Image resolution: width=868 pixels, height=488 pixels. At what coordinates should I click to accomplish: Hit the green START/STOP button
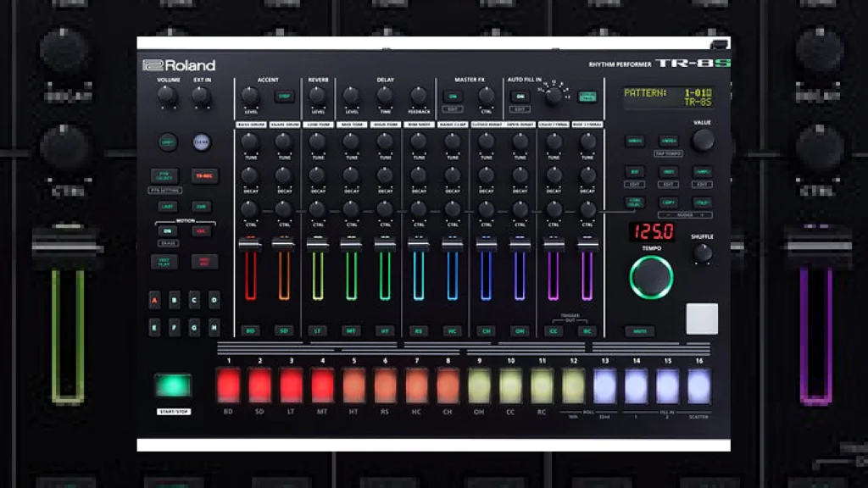(x=173, y=385)
